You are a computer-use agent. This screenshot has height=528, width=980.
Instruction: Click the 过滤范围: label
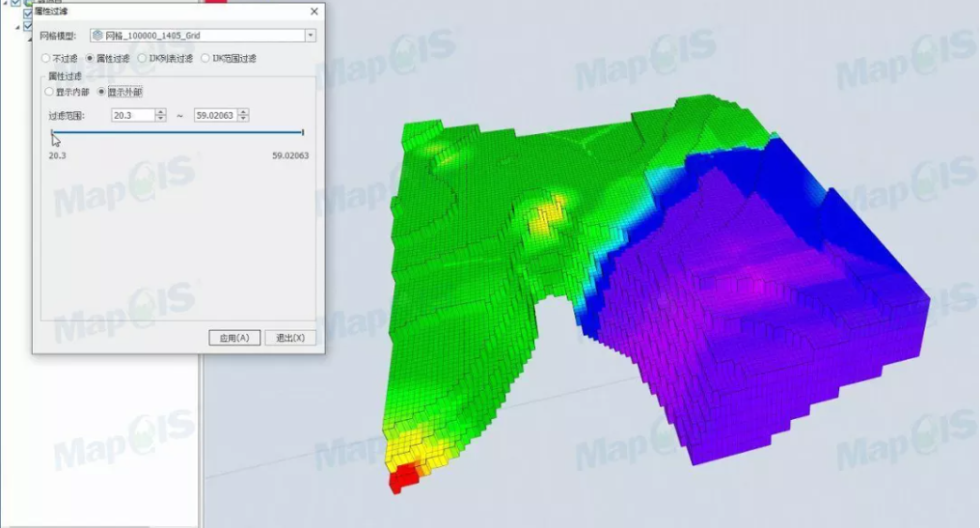click(67, 116)
